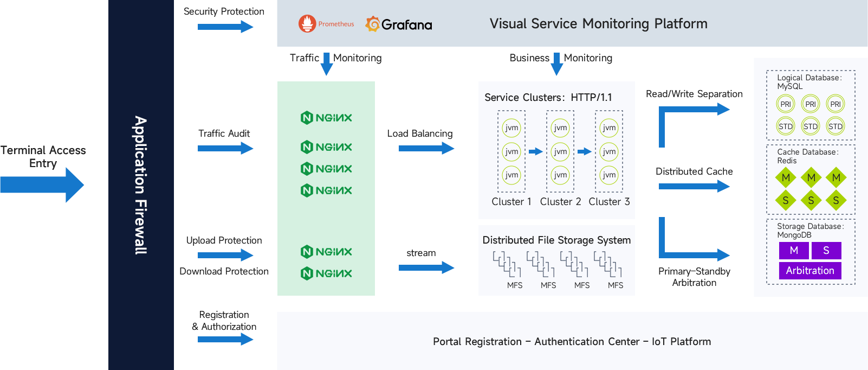
Task: Click the leftmost PRI circle under MySQL
Action: coord(786,104)
